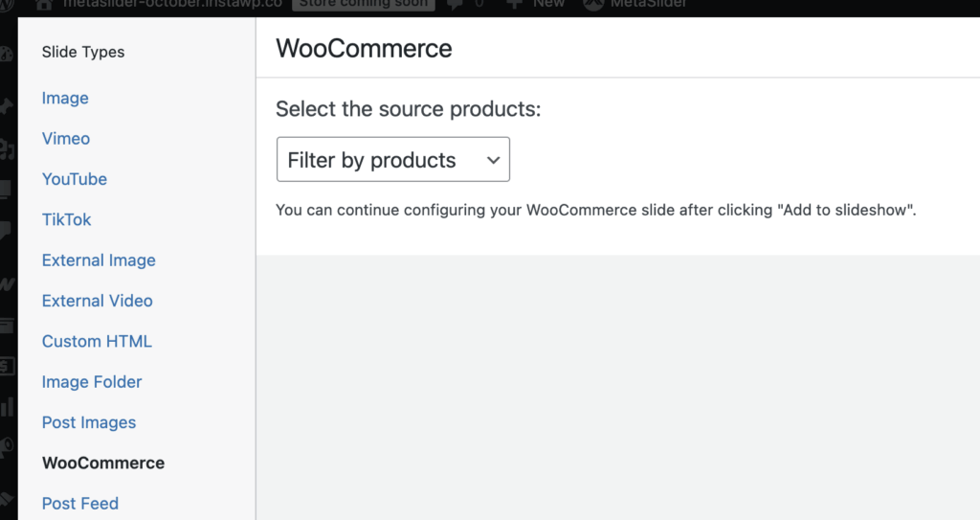Click the New plus icon in admin bar
980x520 pixels.
[x=514, y=4]
